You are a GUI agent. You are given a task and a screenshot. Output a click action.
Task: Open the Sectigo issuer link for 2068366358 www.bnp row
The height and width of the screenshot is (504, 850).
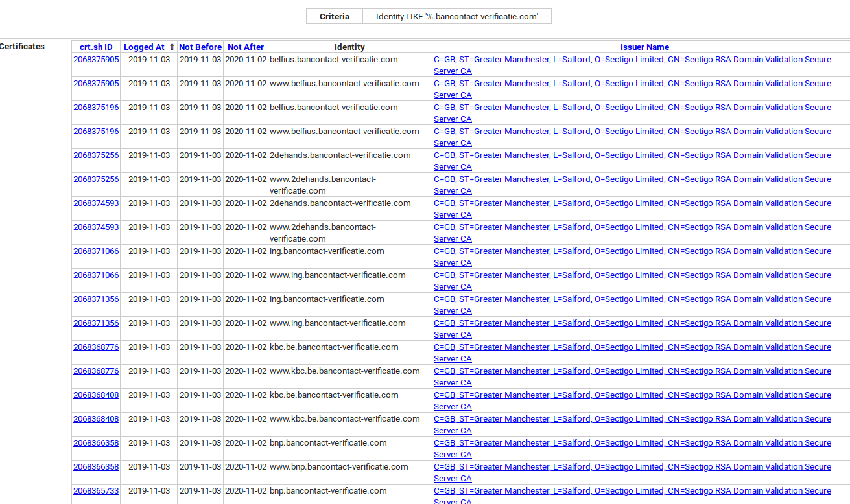(x=632, y=473)
